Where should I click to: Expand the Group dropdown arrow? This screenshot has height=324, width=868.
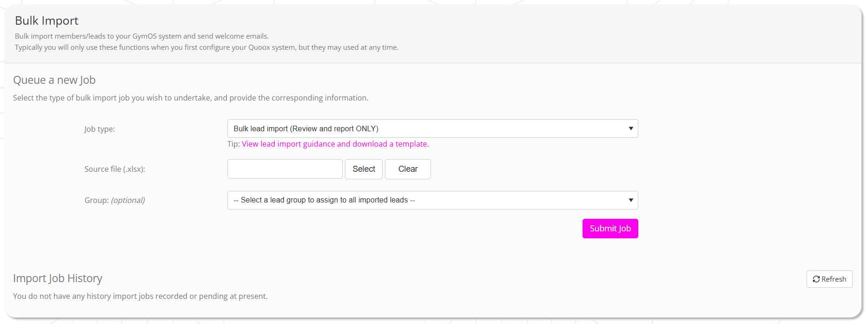(x=630, y=200)
